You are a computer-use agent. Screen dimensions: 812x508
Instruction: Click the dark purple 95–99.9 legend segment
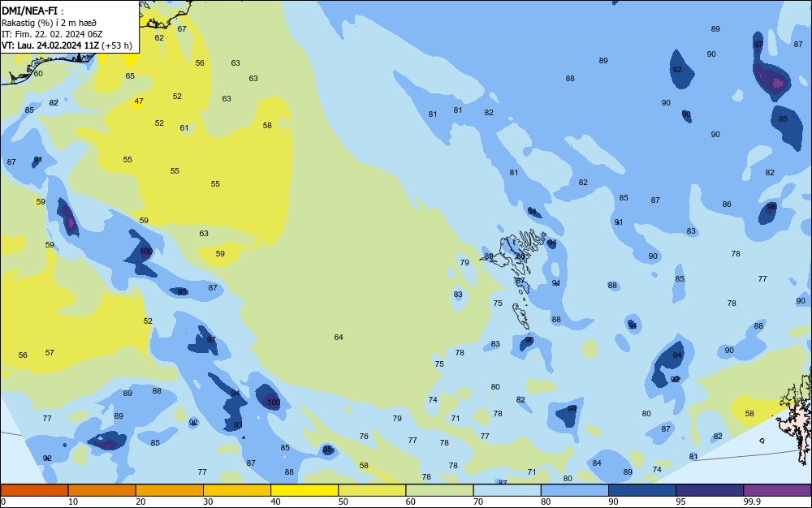710,490
